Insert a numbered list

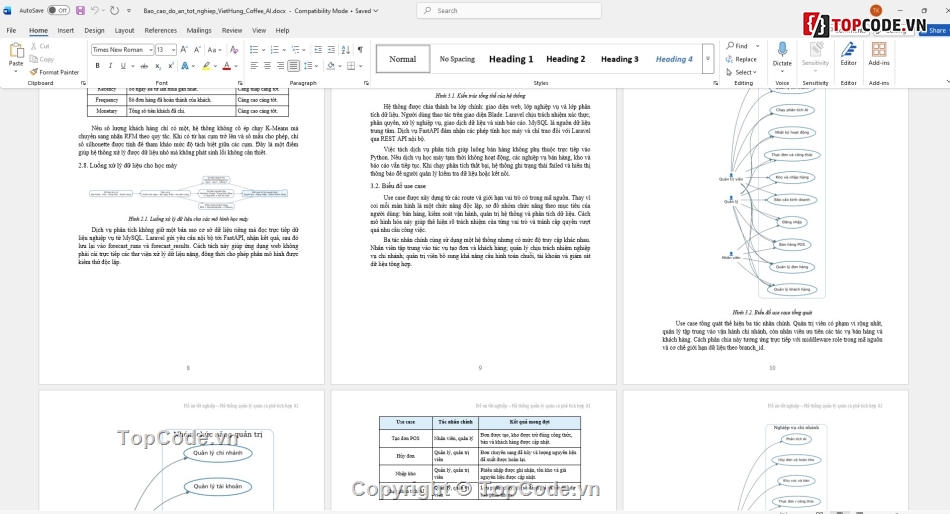pos(274,50)
